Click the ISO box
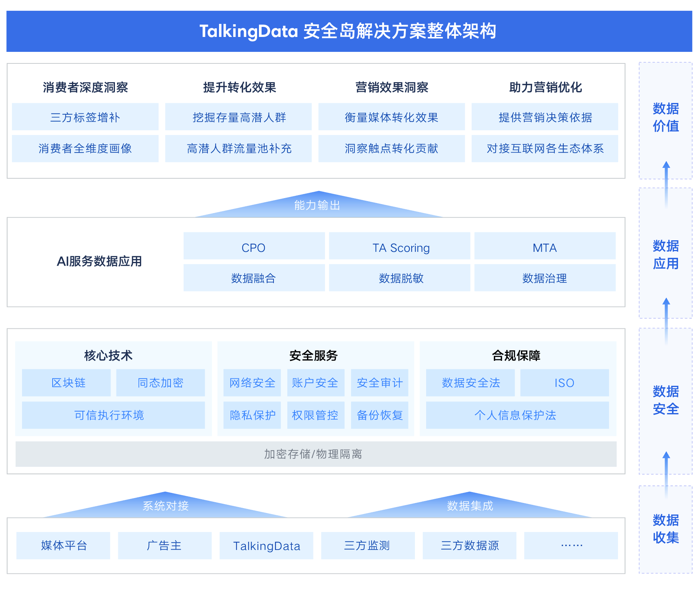This screenshot has height=591, width=700. pos(565,383)
